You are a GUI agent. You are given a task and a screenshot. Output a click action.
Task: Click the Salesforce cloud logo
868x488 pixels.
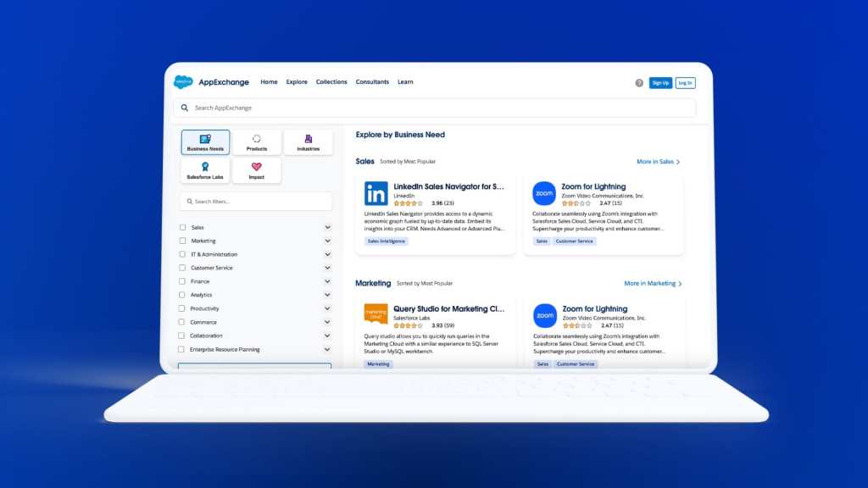pyautogui.click(x=184, y=82)
